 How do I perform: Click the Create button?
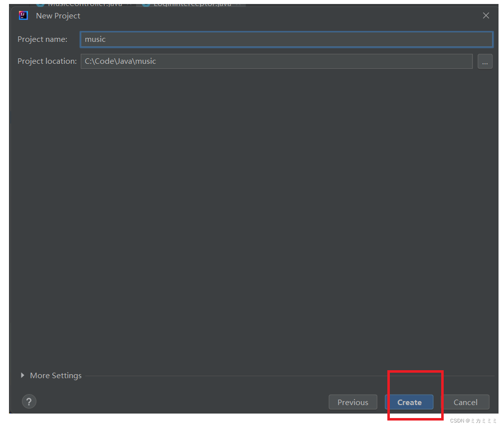click(409, 402)
